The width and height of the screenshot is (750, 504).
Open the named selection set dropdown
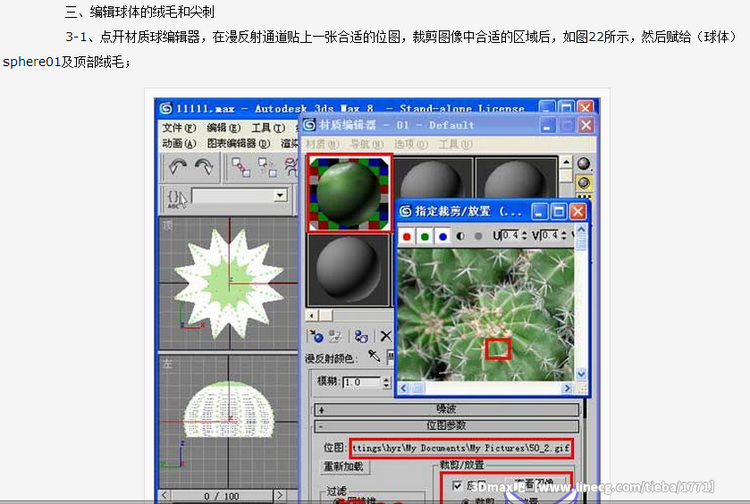280,196
